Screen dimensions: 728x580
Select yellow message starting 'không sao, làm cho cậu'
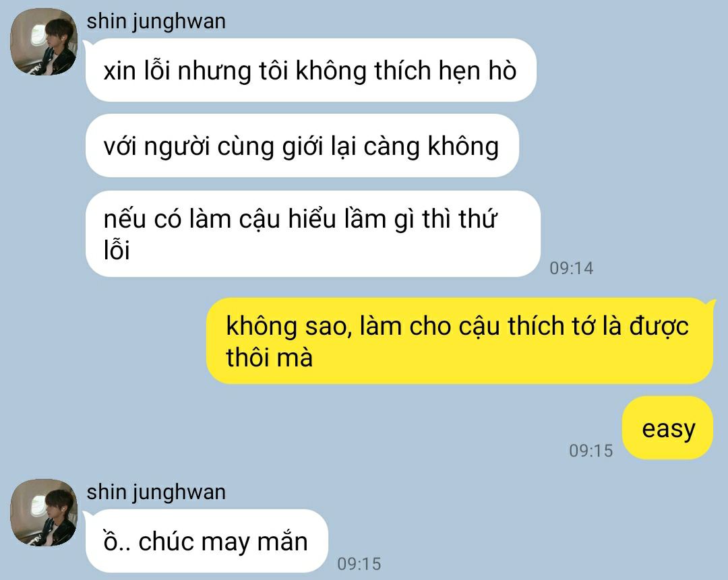pyautogui.click(x=460, y=341)
